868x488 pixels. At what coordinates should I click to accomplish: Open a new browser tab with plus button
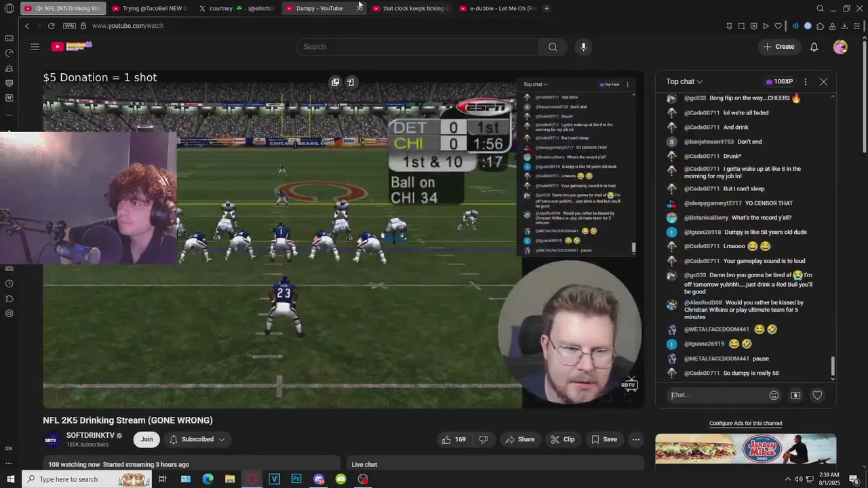pos(547,9)
